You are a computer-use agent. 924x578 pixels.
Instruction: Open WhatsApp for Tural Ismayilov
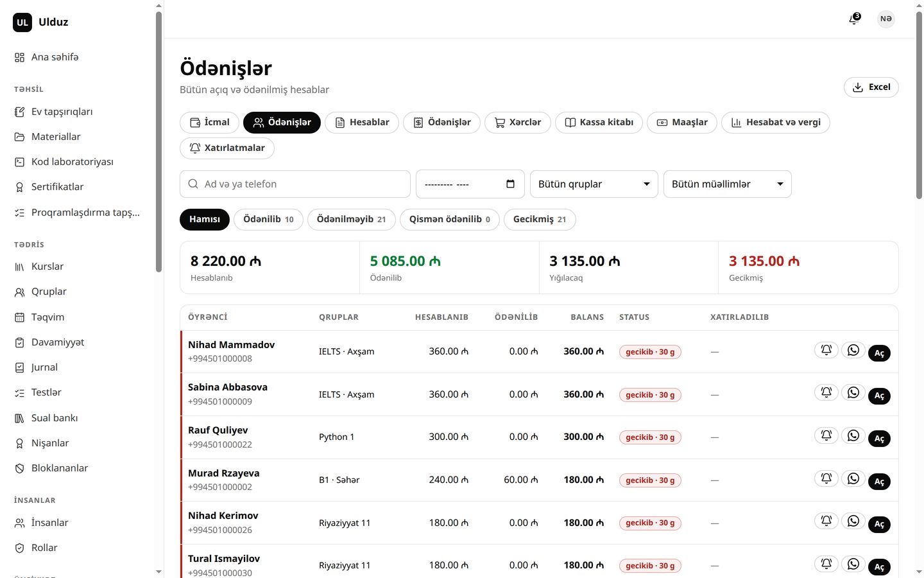point(853,564)
